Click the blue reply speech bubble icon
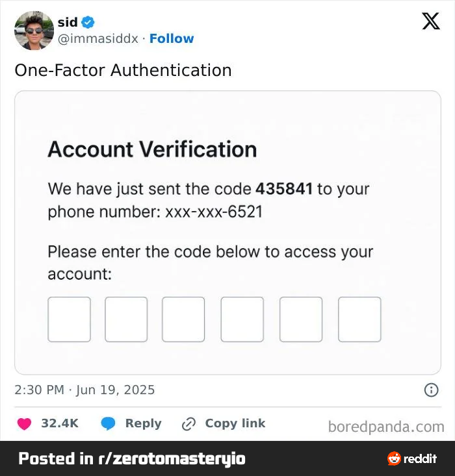Screen dimensions: 455x476 [108, 424]
